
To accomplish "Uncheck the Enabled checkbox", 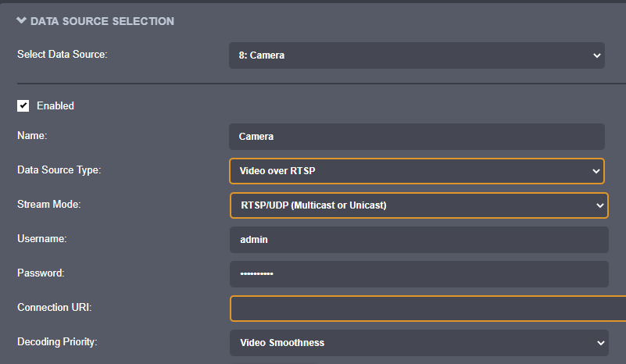I will [23, 105].
